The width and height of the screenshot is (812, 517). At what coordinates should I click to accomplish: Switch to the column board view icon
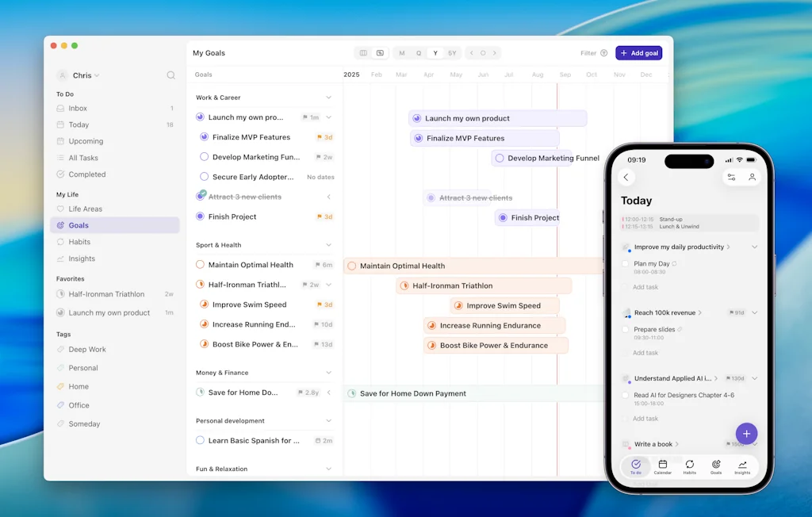tap(363, 53)
